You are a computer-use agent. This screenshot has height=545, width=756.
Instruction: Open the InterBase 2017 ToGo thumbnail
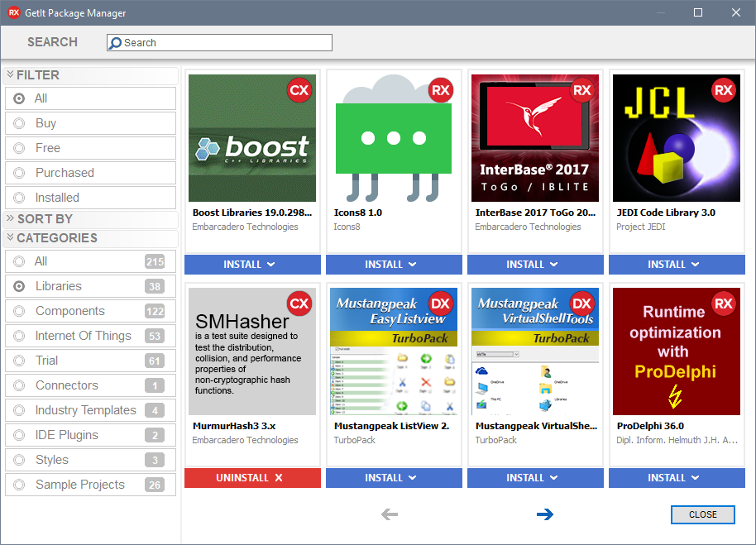tap(535, 138)
